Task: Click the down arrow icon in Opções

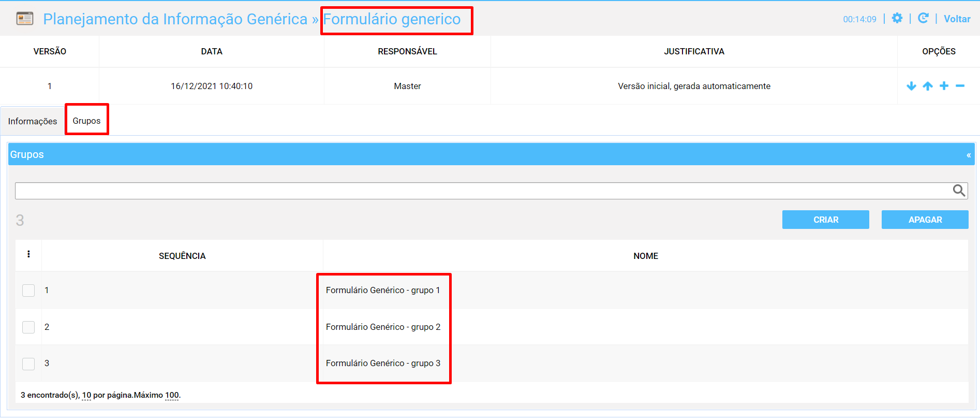Action: (911, 86)
